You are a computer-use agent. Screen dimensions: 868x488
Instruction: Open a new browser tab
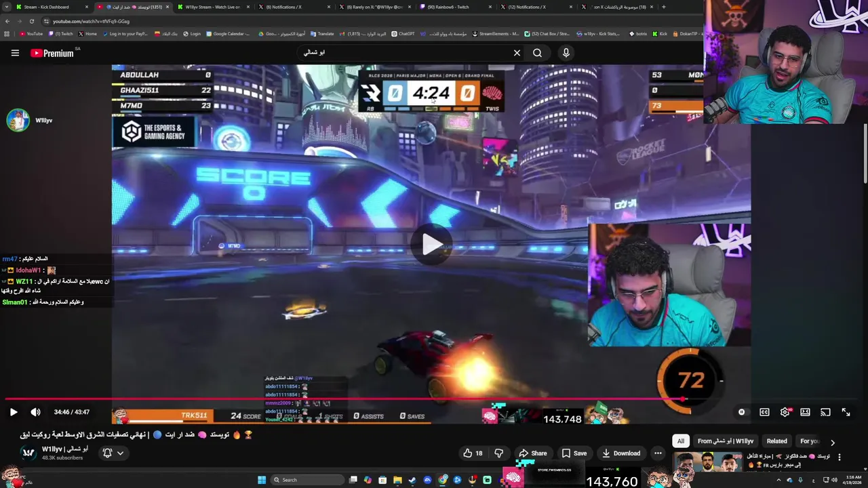point(663,7)
